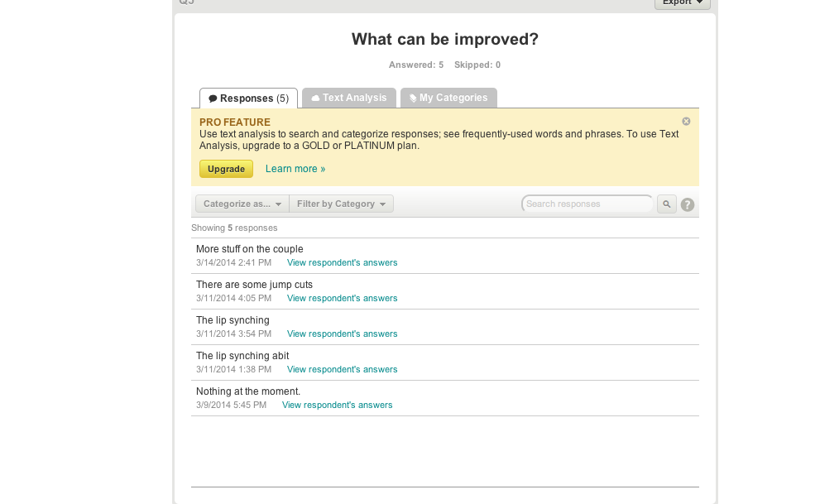Image resolution: width=820 pixels, height=504 pixels.
Task: Focus the Search responses field
Action: click(587, 204)
